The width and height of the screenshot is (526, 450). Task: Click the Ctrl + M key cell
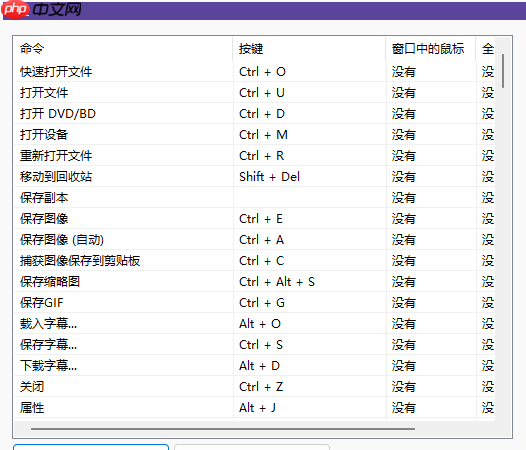(x=310, y=135)
